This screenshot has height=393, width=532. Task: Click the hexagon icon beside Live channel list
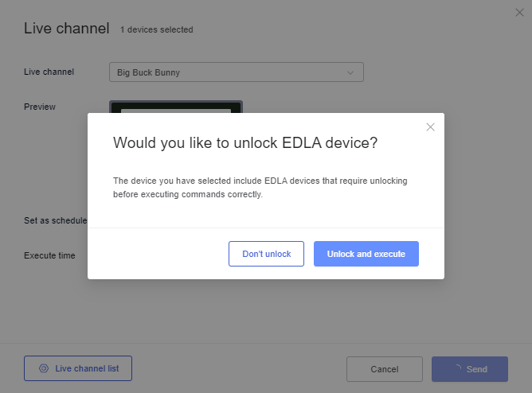[x=44, y=368]
